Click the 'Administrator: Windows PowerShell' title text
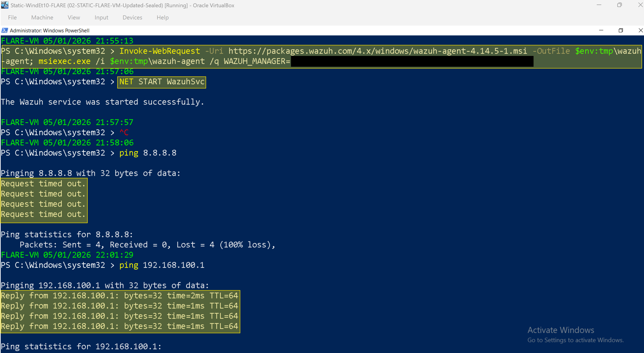Image resolution: width=644 pixels, height=353 pixels. click(x=50, y=31)
